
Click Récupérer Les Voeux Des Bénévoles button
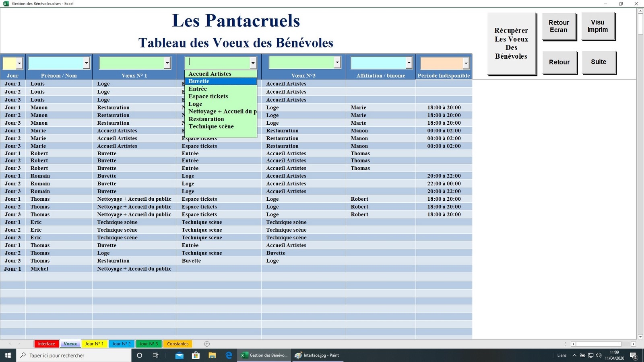[512, 43]
